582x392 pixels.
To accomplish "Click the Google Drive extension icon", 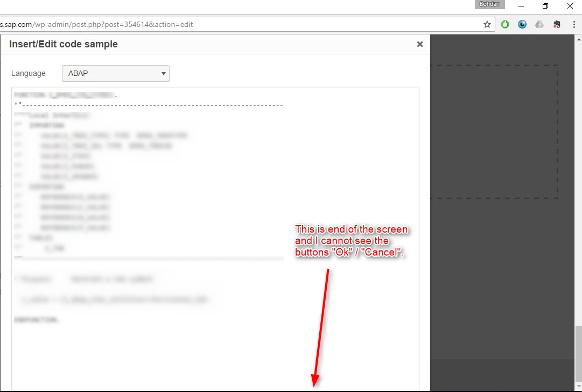I will [539, 24].
